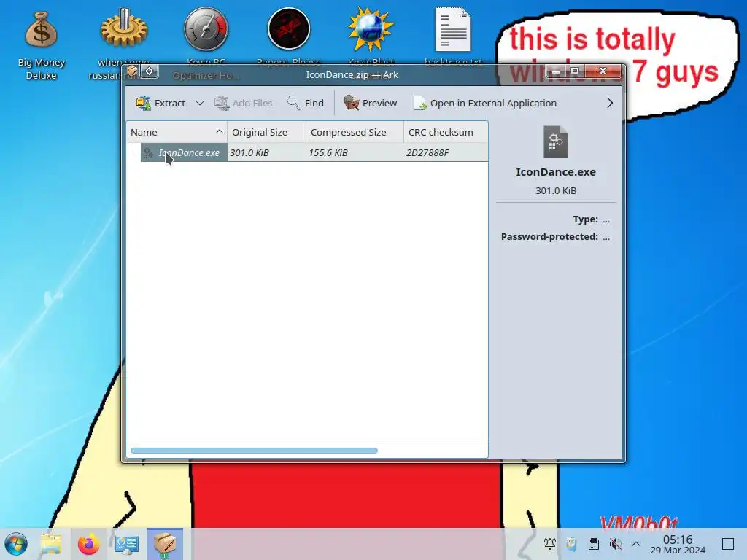Click the Ark window menu icon in title bar
Image resolution: width=747 pixels, height=560 pixels.
coord(132,71)
